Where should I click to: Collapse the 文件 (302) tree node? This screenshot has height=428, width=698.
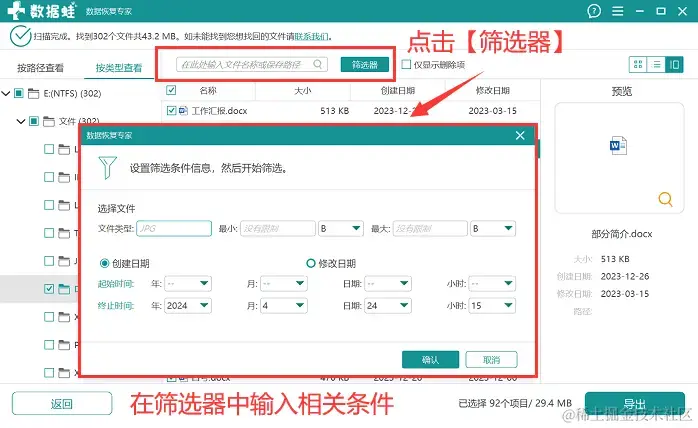coord(21,121)
